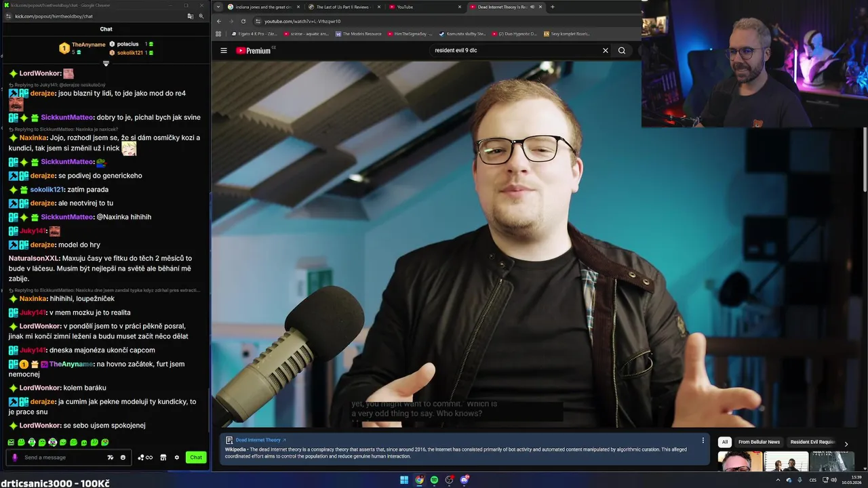Click username polacius in leaderboard
Viewport: 868px width, 488px height.
(127, 44)
